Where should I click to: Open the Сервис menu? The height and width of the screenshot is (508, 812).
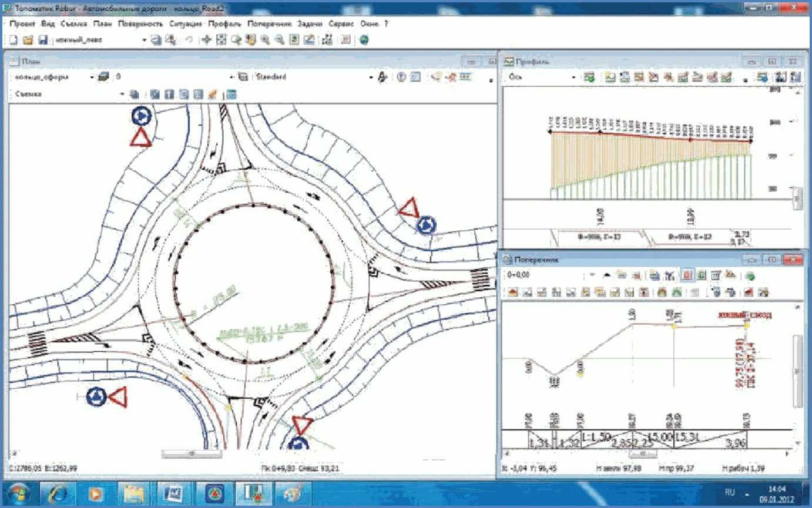340,24
